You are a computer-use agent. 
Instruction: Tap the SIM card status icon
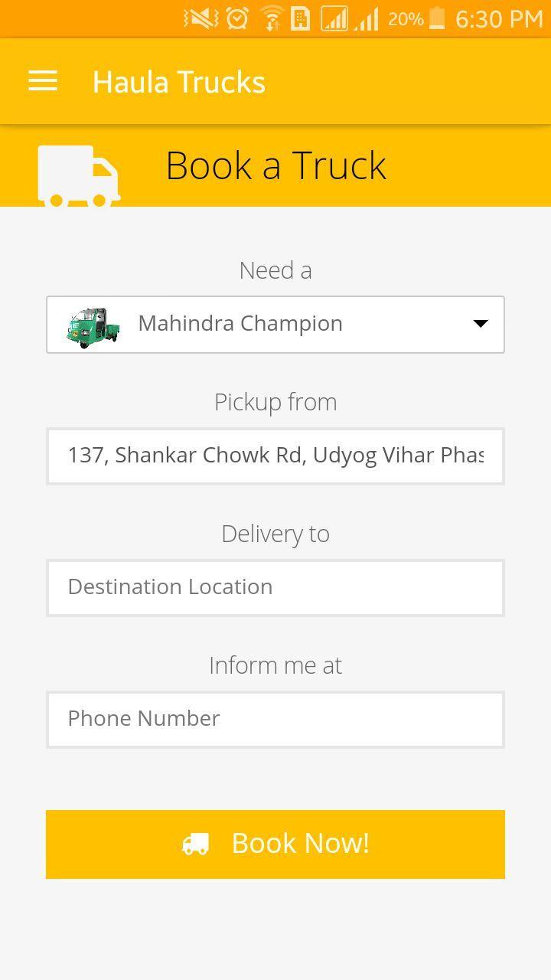[301, 18]
